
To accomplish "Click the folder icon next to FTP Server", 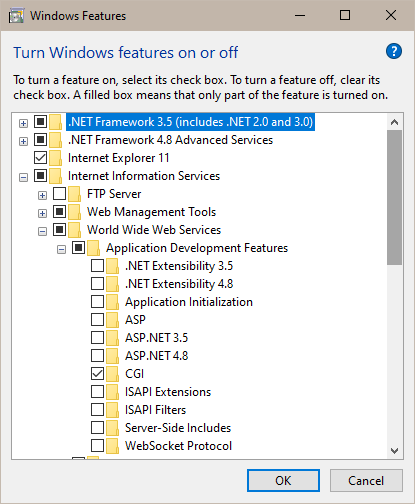I will [x=74, y=194].
